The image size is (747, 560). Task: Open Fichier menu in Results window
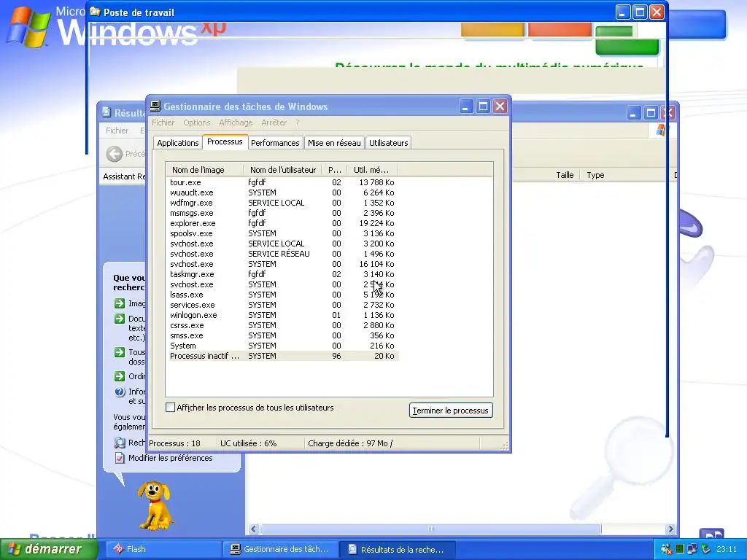coord(117,131)
